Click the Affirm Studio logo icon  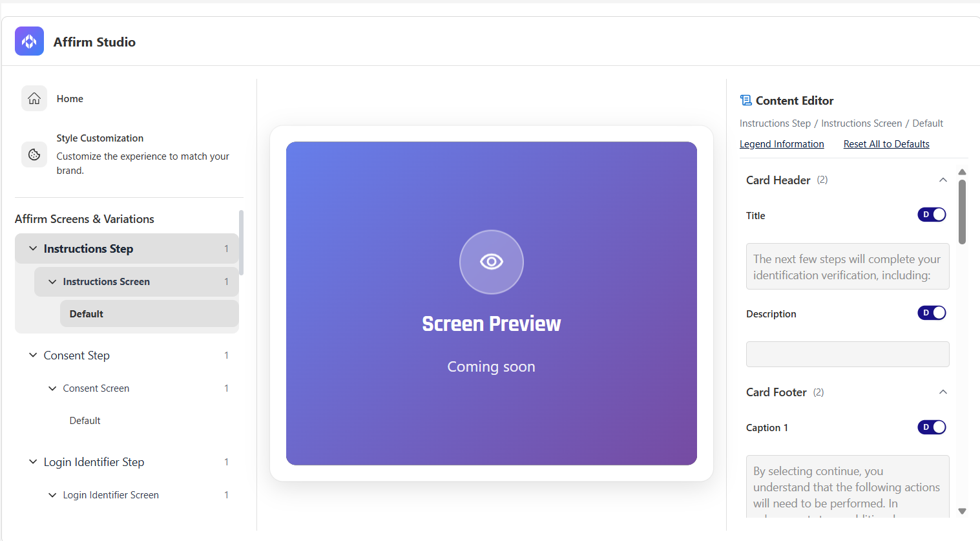pyautogui.click(x=29, y=41)
